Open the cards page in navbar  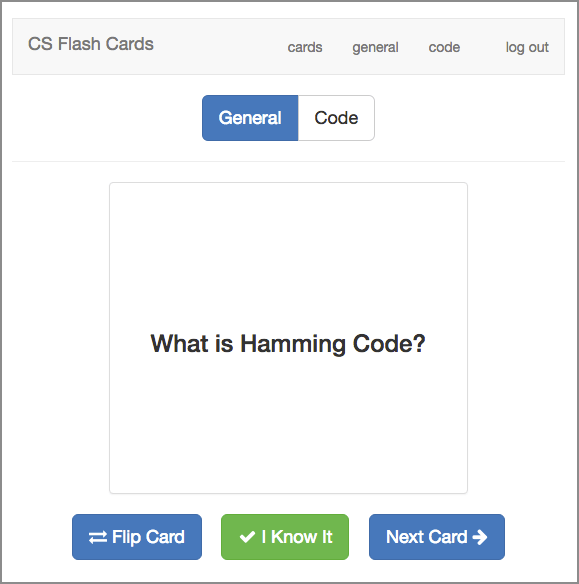click(x=305, y=47)
